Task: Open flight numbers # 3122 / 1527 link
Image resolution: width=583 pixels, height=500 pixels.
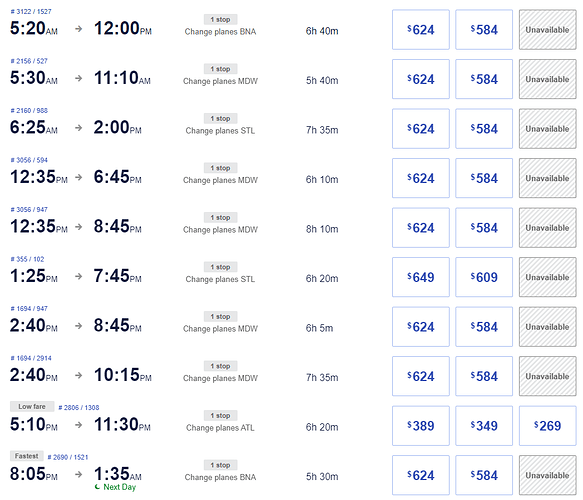Action: [x=31, y=12]
